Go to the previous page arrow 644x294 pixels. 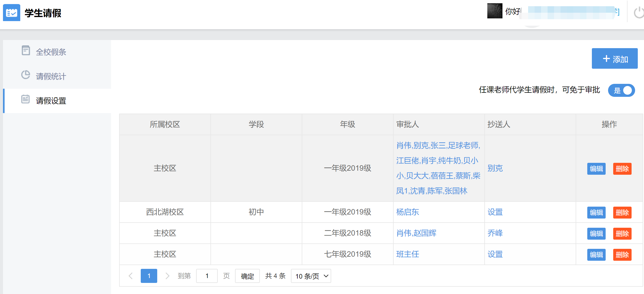131,276
